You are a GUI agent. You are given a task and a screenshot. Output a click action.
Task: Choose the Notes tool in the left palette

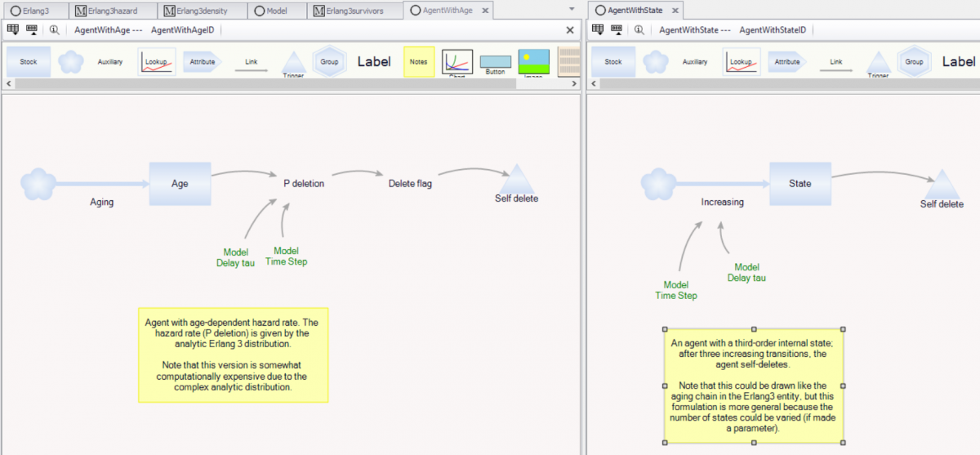point(418,62)
